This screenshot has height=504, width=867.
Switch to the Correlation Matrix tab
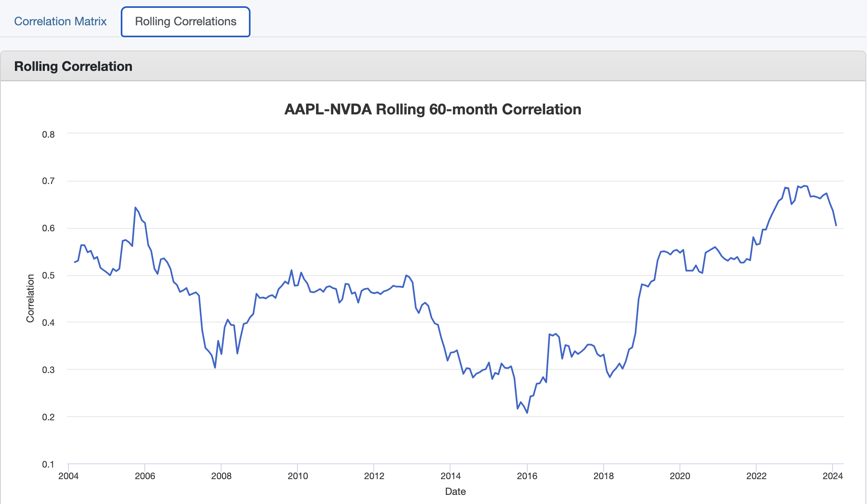pos(61,21)
